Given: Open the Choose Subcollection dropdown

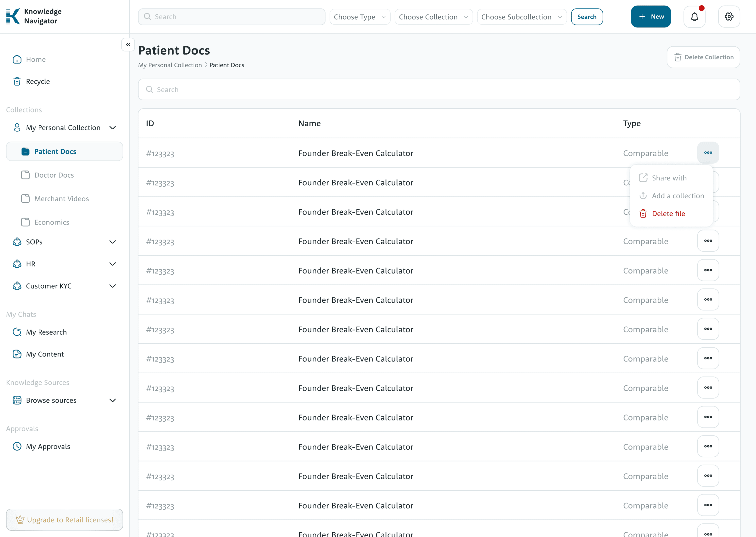Looking at the screenshot, I should click(522, 17).
